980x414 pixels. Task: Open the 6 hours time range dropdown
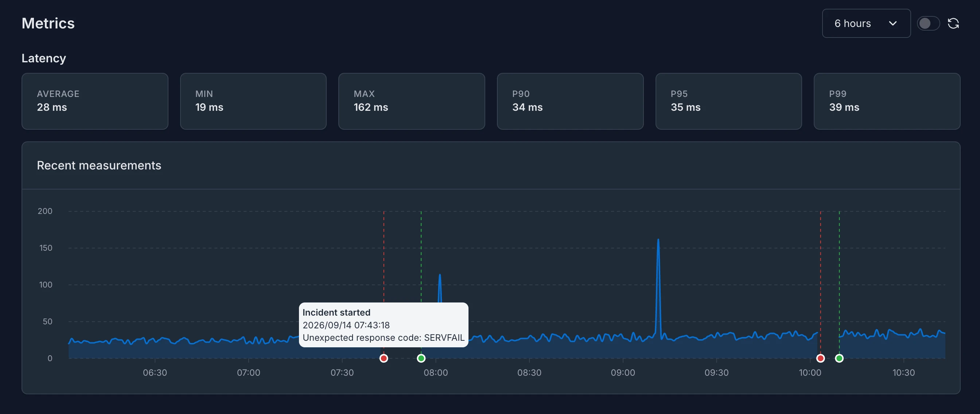click(866, 24)
